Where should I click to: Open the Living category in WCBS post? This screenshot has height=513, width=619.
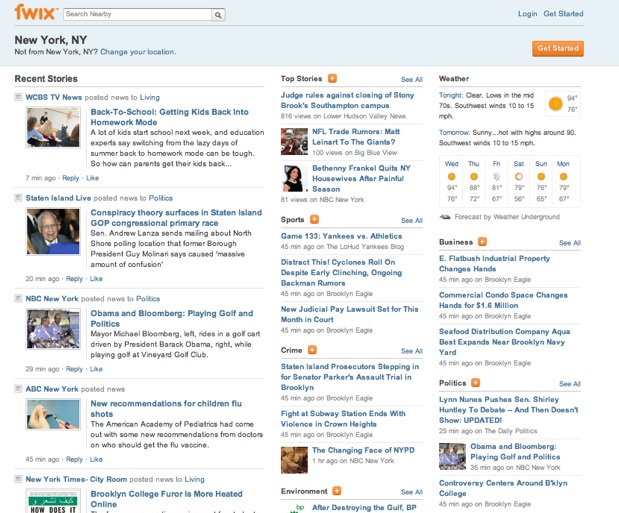point(149,97)
